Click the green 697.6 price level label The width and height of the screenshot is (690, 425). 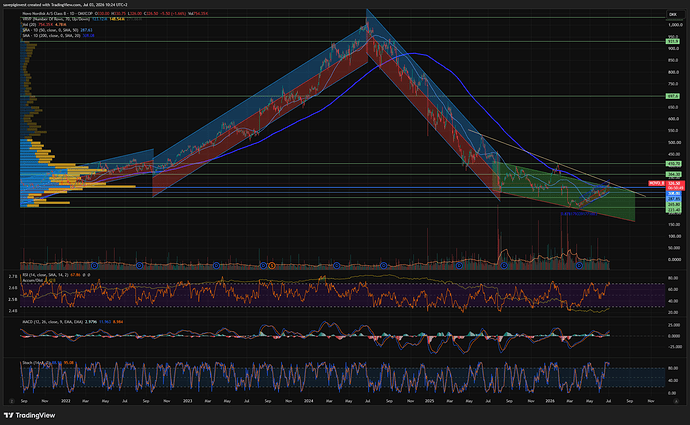pyautogui.click(x=672, y=96)
